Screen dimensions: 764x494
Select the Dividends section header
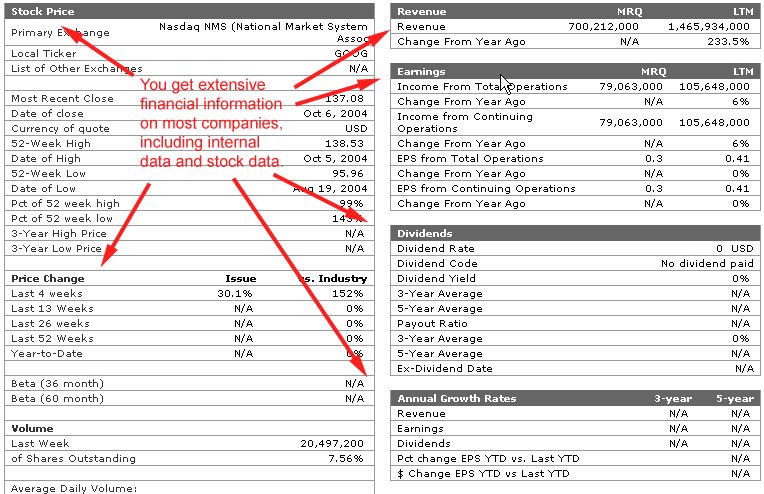(x=425, y=233)
